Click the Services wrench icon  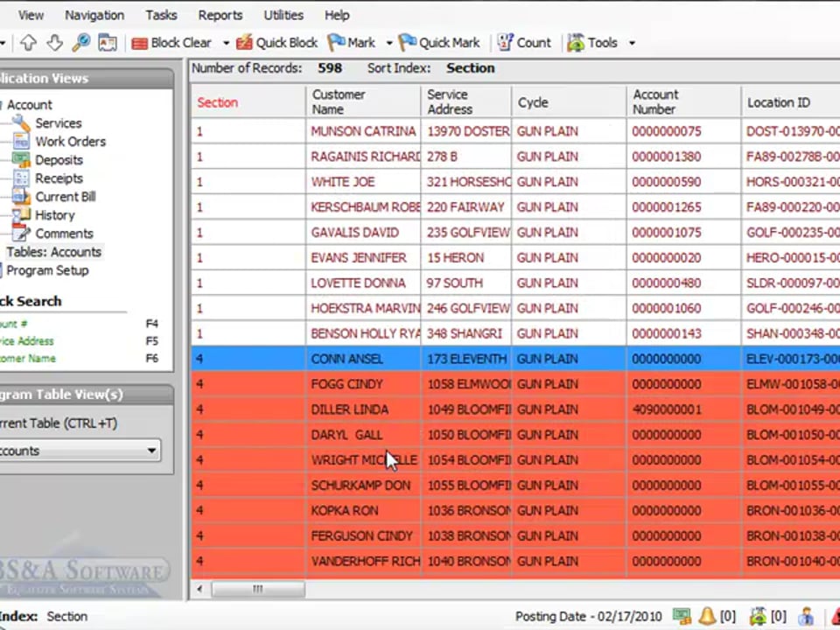[x=21, y=122]
